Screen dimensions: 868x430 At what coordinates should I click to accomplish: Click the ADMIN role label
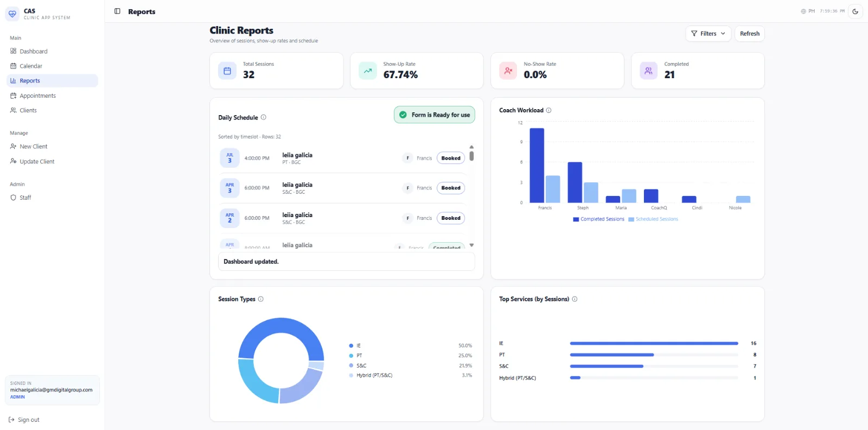17,397
